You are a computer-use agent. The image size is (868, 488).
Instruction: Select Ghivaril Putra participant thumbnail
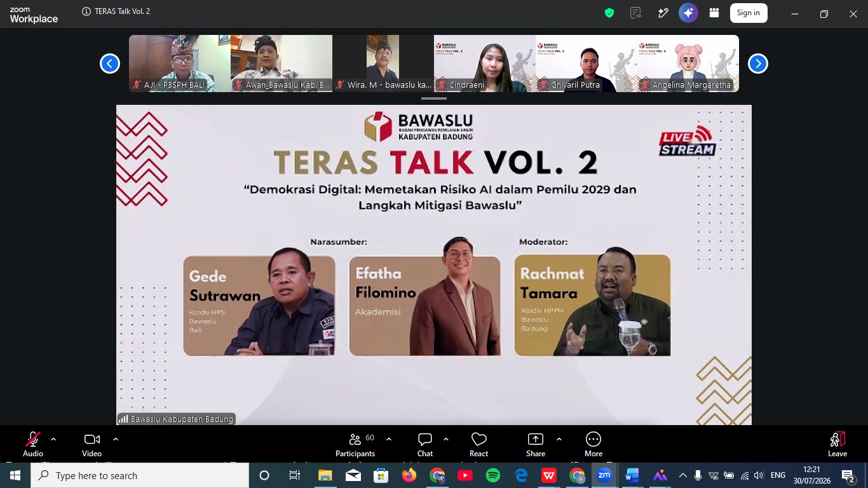(x=587, y=64)
